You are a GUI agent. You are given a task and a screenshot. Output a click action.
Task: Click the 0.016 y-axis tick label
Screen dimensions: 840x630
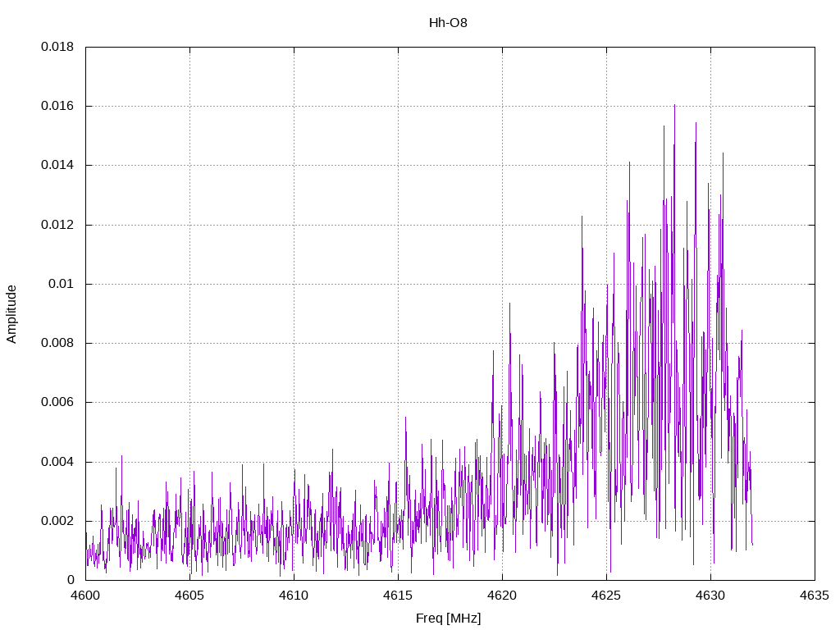tap(57, 106)
